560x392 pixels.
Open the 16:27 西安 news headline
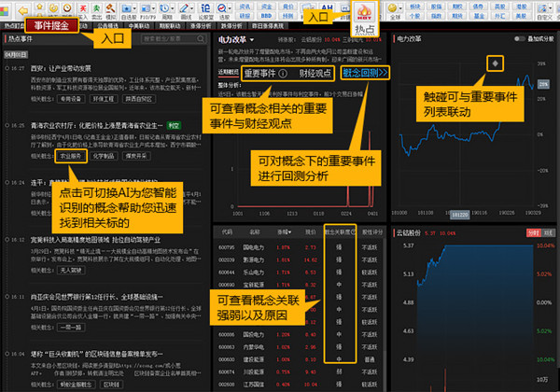pos(61,68)
